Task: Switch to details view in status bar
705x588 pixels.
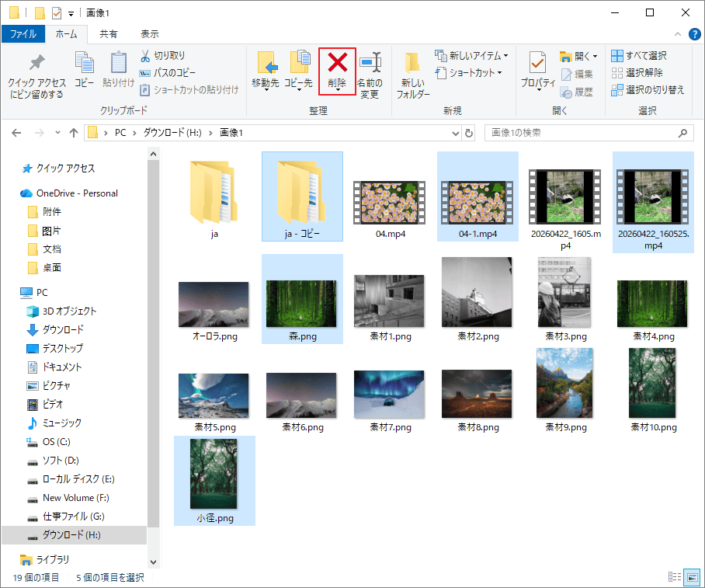Action: click(x=675, y=577)
